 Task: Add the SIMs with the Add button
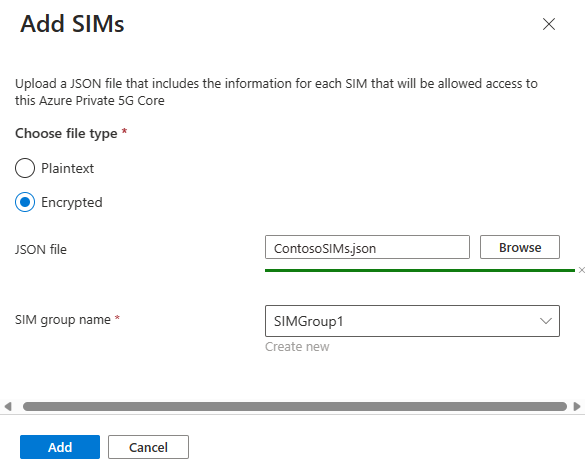[x=60, y=447]
